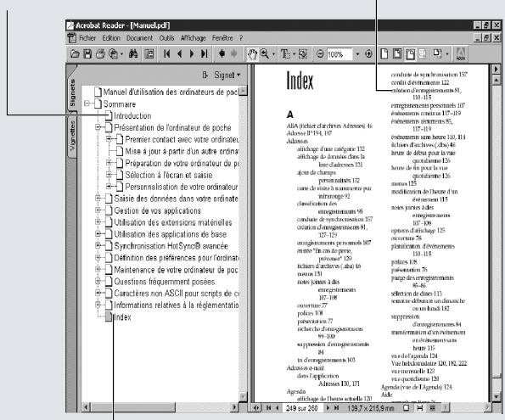The image size is (505, 420).
Task: Click the page number field 249 sur 260
Action: 302,408
